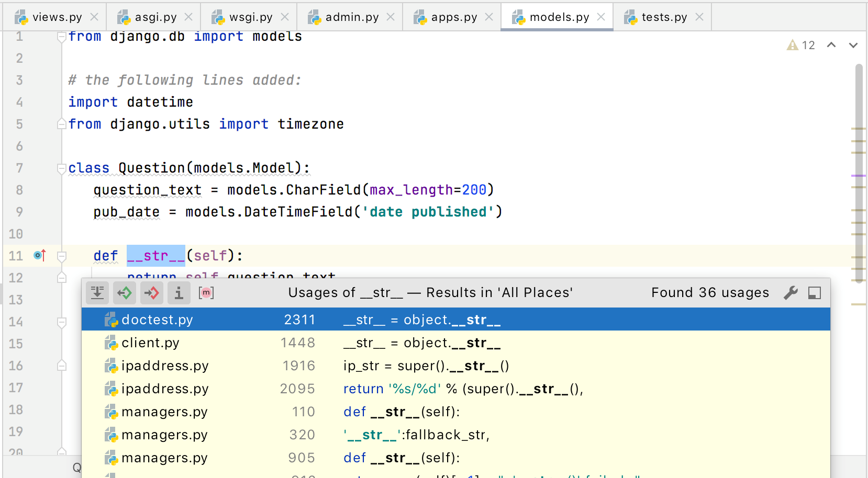The image size is (868, 478).
Task: Close the admin.py tab
Action: (x=391, y=17)
